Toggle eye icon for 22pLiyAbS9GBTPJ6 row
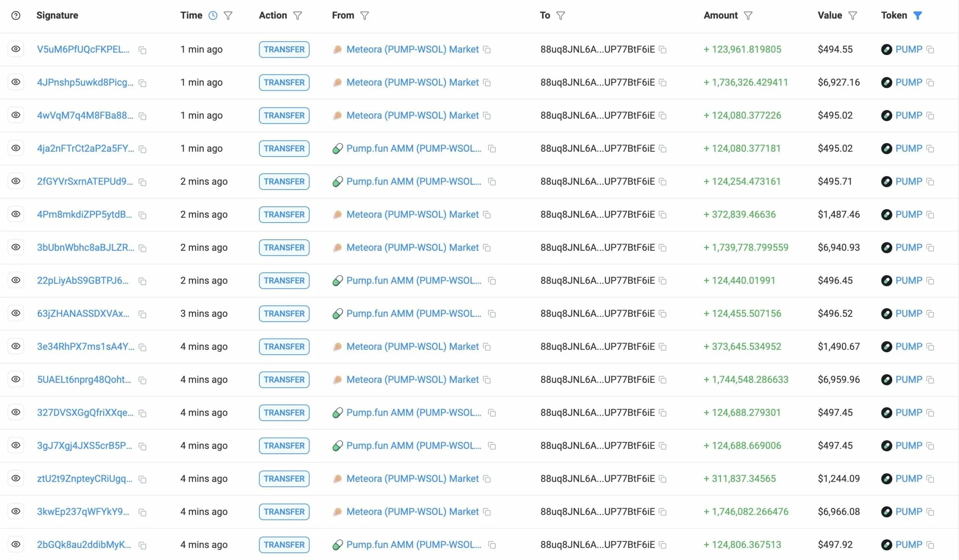This screenshot has width=959, height=560. click(16, 280)
